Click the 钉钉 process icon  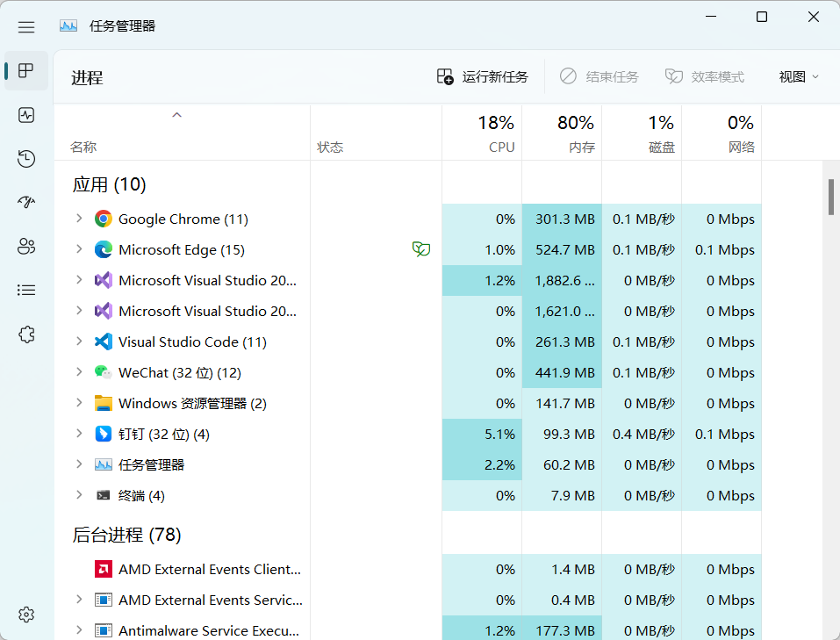point(104,434)
